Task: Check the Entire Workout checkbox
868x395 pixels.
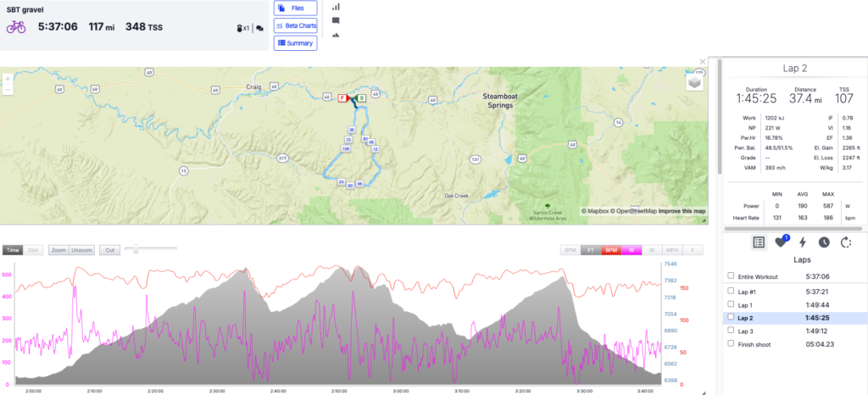Action: click(731, 276)
